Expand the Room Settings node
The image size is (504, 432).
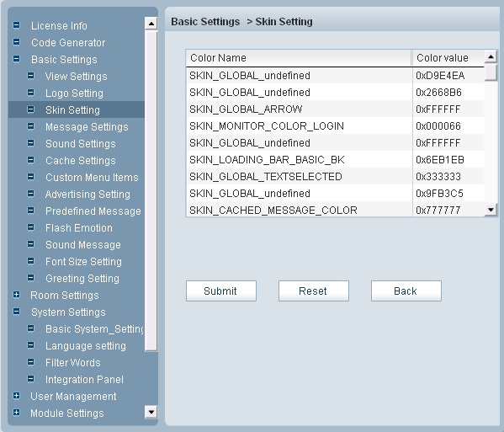tap(16, 295)
